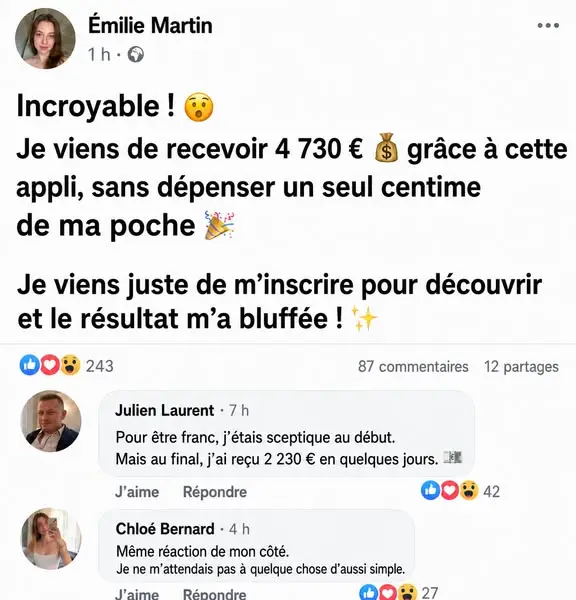Open Émilie Martin's profile name link
This screenshot has height=600, width=576.
tap(150, 26)
